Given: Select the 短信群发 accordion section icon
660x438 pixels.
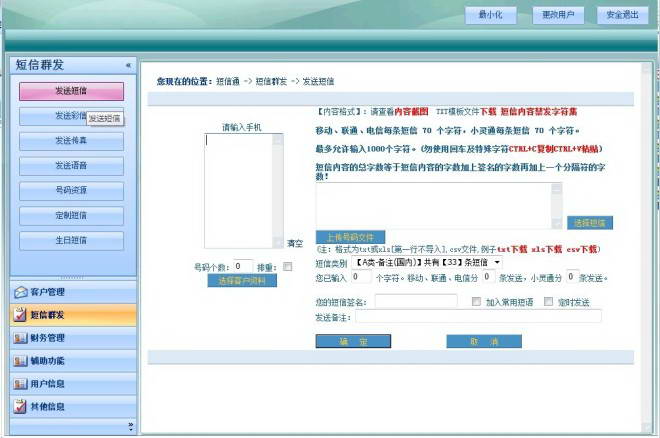Looking at the screenshot, I should (x=20, y=314).
